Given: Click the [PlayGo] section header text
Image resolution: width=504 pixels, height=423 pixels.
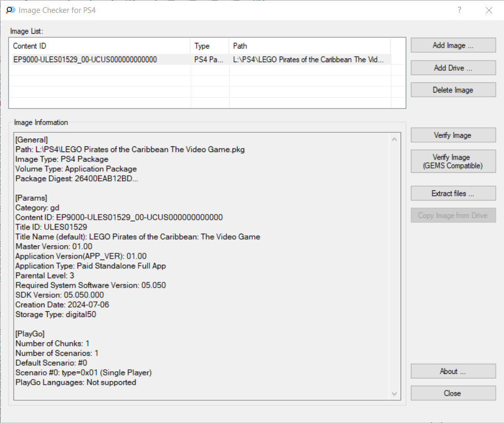Looking at the screenshot, I should tap(30, 334).
